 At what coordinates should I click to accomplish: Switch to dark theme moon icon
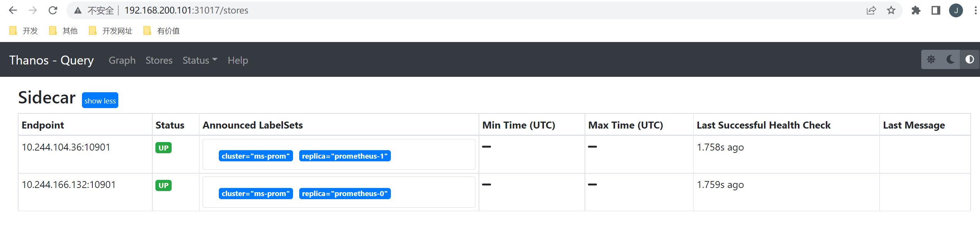(x=950, y=59)
